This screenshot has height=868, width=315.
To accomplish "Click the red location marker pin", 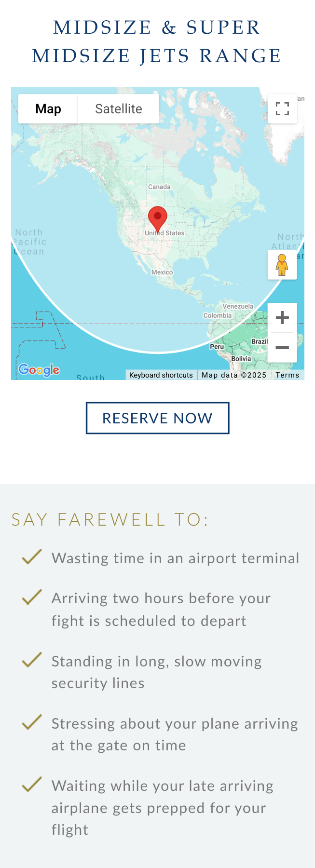I will (157, 218).
